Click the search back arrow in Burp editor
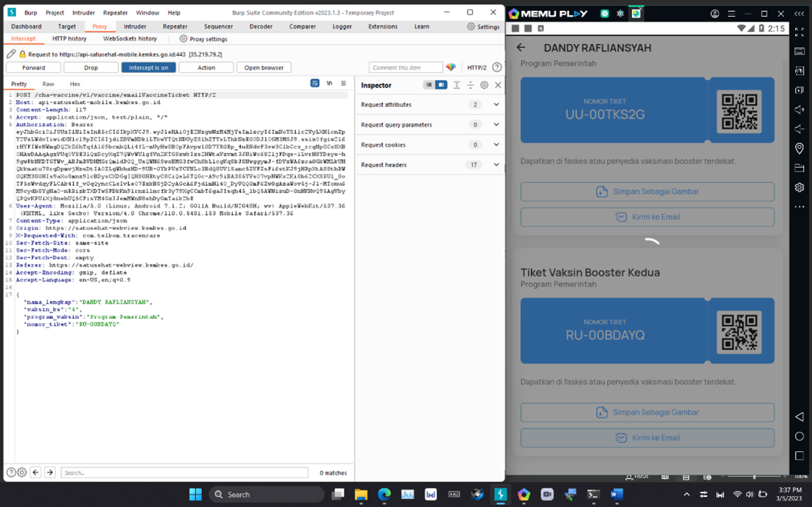Viewport: 812px width, 507px height. 35,472
